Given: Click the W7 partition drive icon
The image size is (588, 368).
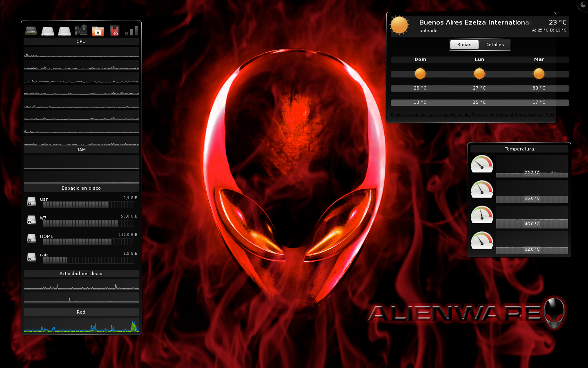Looking at the screenshot, I should 31,220.
